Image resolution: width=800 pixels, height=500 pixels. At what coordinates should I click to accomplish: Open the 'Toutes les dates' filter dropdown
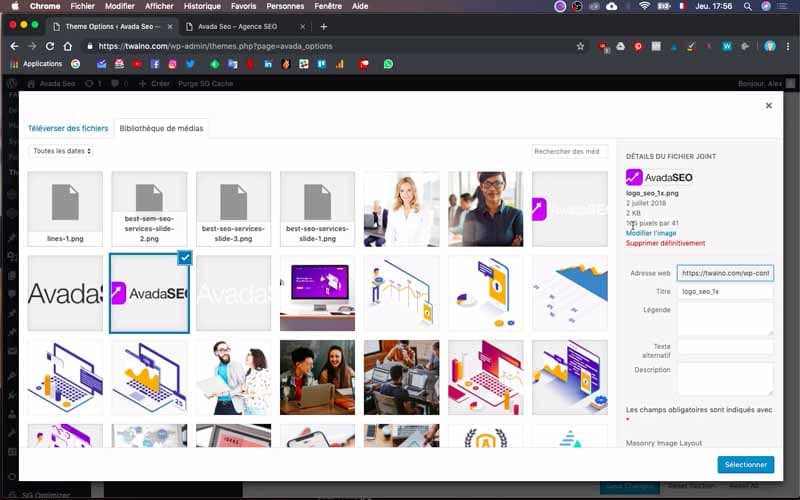click(62, 151)
